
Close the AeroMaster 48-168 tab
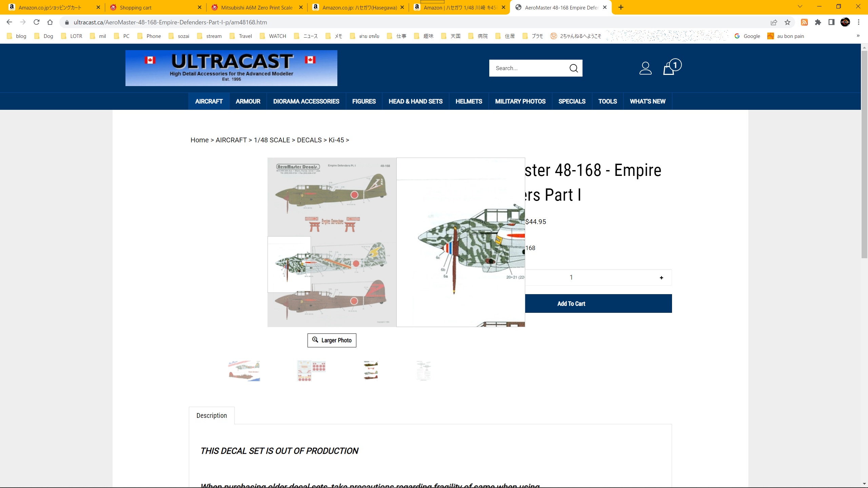pos(605,7)
